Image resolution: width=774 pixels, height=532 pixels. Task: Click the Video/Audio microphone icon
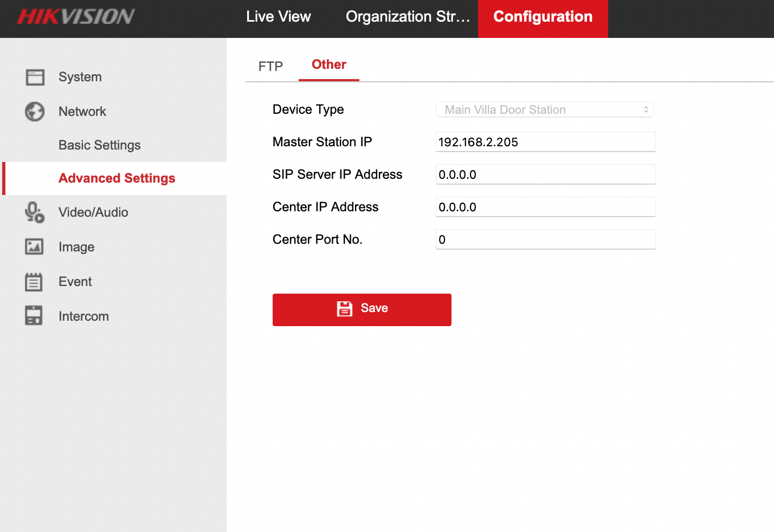tap(35, 212)
